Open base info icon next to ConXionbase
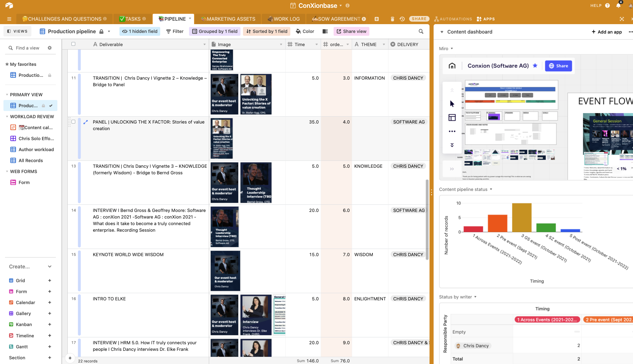Screen dimensions: 633x364 pos(347,5)
